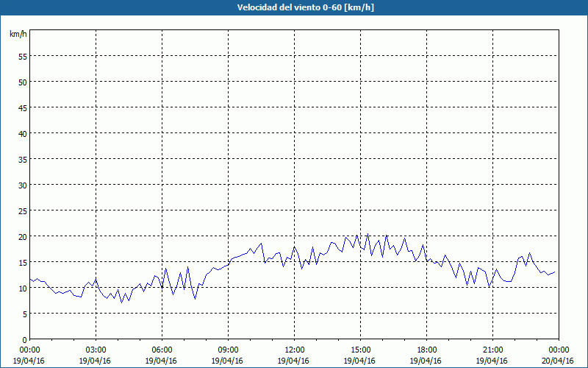Click the '19/04/16' date under 09:00
The width and height of the screenshot is (588, 368).
pyautogui.click(x=227, y=361)
